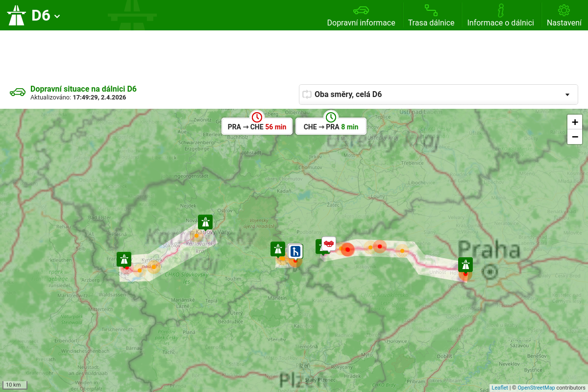Open the OpenStreetMap contributors link
Screen dimensions: 588x392
pos(536,388)
